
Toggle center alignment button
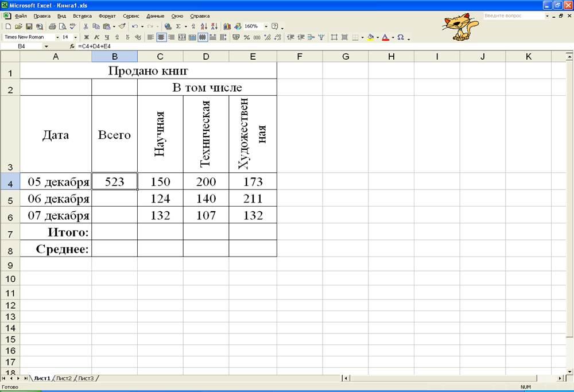pyautogui.click(x=161, y=37)
